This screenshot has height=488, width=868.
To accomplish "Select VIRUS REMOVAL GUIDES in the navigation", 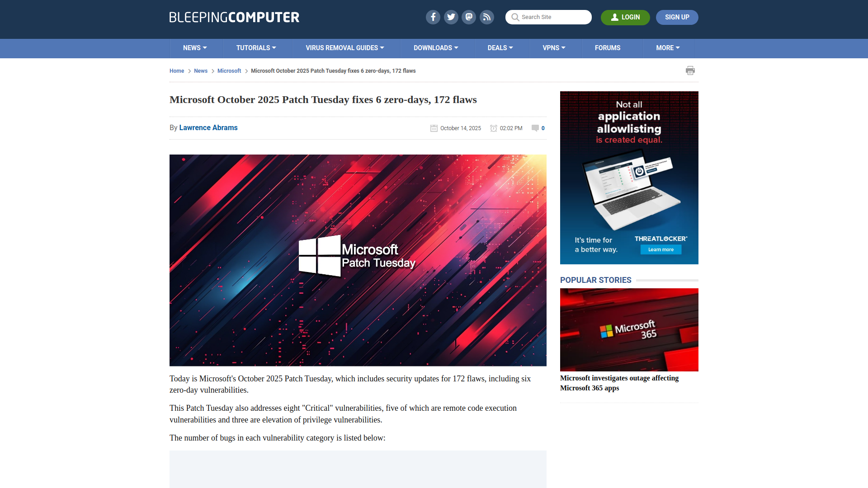I will (x=345, y=48).
